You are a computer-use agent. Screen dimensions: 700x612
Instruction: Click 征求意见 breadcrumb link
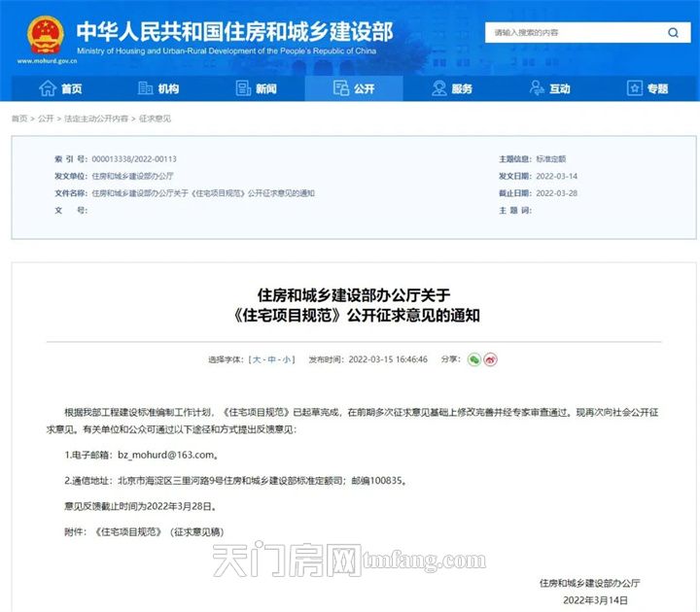155,119
